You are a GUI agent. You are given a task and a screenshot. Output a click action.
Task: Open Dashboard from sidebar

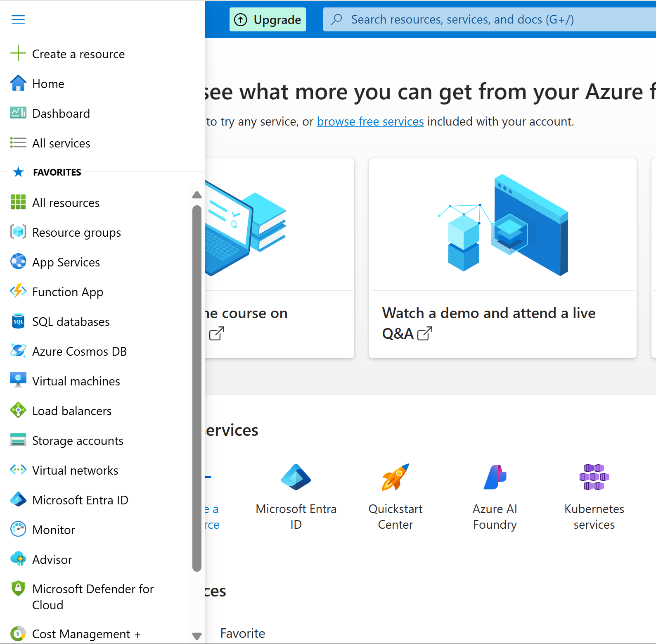click(x=61, y=114)
